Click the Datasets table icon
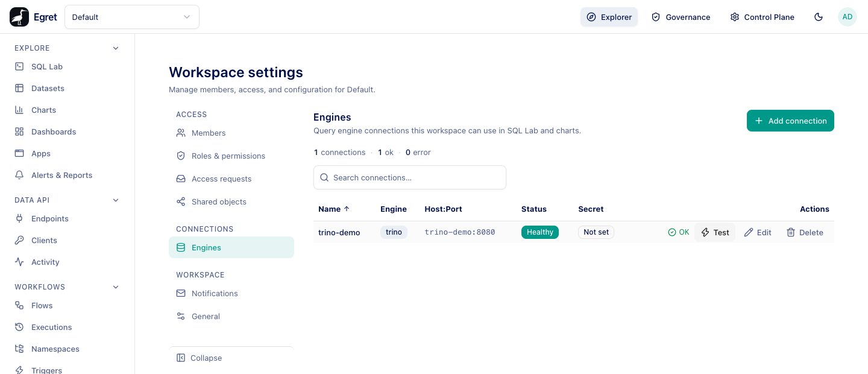 (19, 88)
